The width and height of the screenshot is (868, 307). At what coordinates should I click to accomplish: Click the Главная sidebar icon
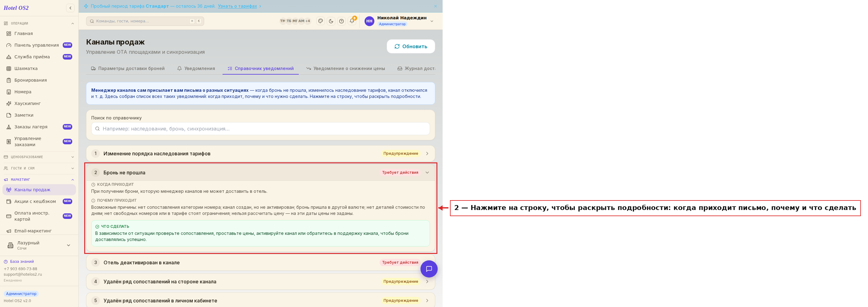[9, 34]
